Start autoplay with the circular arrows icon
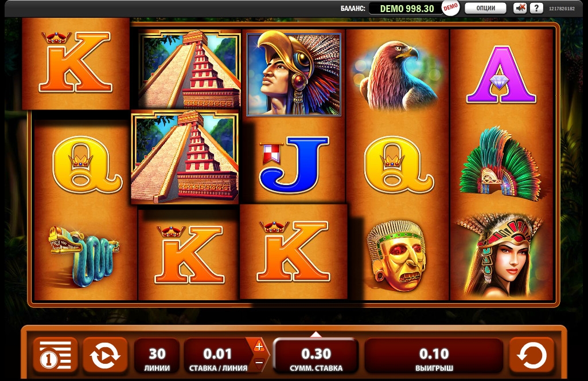Screen dimensions: 588x381 pyautogui.click(x=105, y=356)
